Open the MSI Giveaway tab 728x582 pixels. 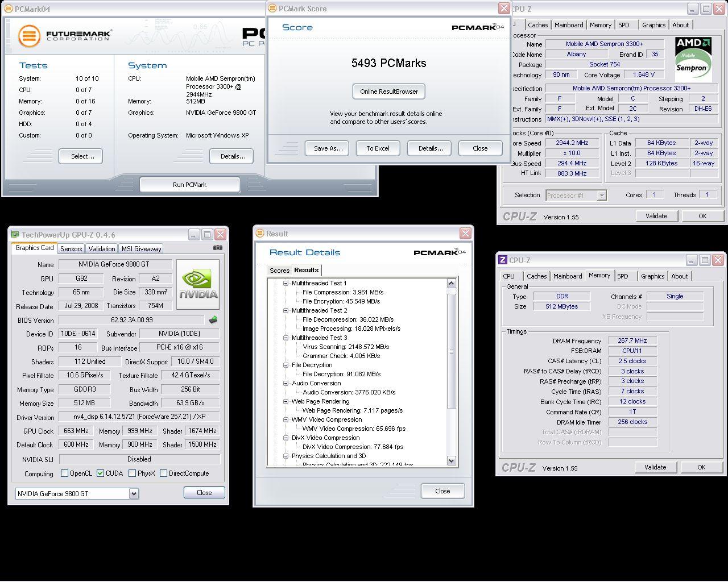coord(141,248)
